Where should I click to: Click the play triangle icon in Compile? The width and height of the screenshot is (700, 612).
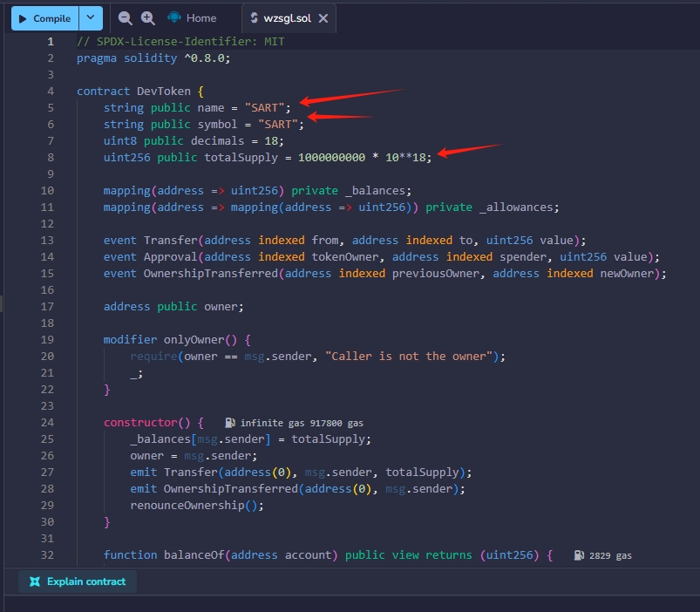[24, 18]
